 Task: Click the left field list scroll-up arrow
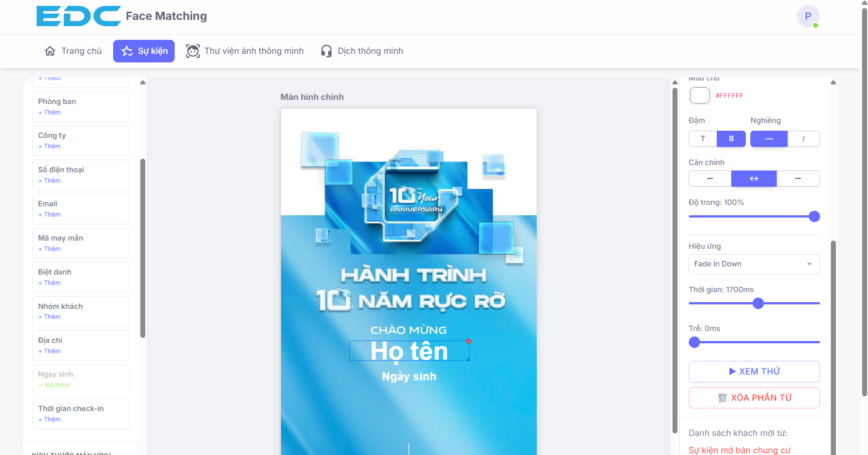(x=143, y=82)
